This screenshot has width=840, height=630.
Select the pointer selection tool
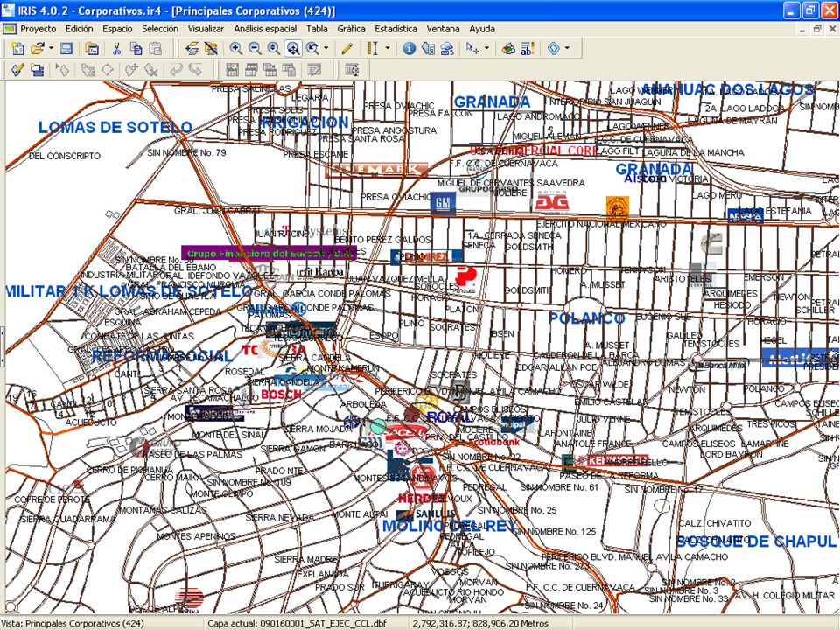point(472,49)
